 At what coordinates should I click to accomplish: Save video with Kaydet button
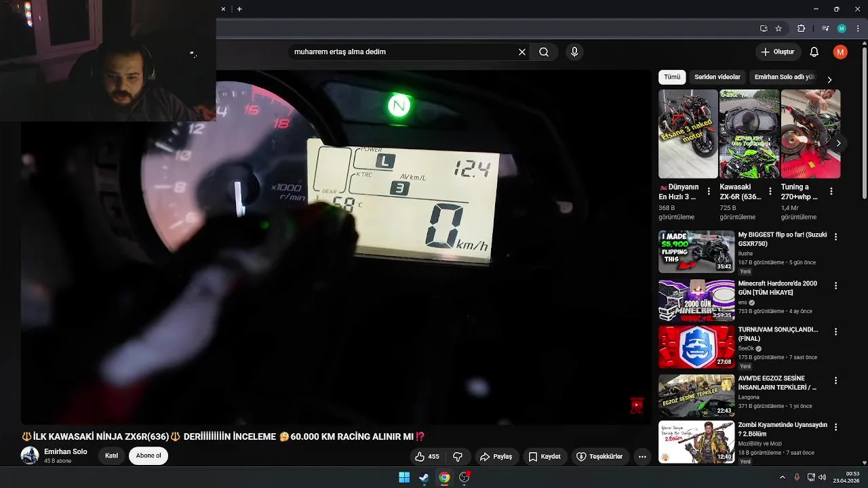pyautogui.click(x=545, y=457)
